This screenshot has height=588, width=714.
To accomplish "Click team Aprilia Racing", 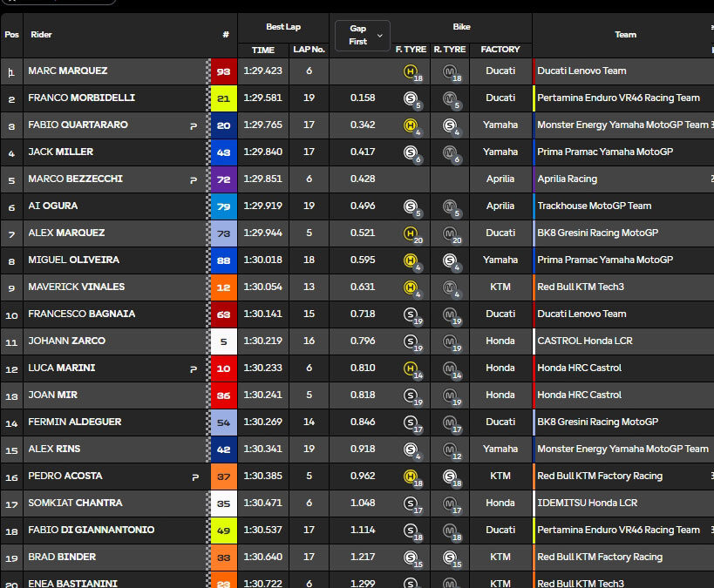I will (567, 179).
